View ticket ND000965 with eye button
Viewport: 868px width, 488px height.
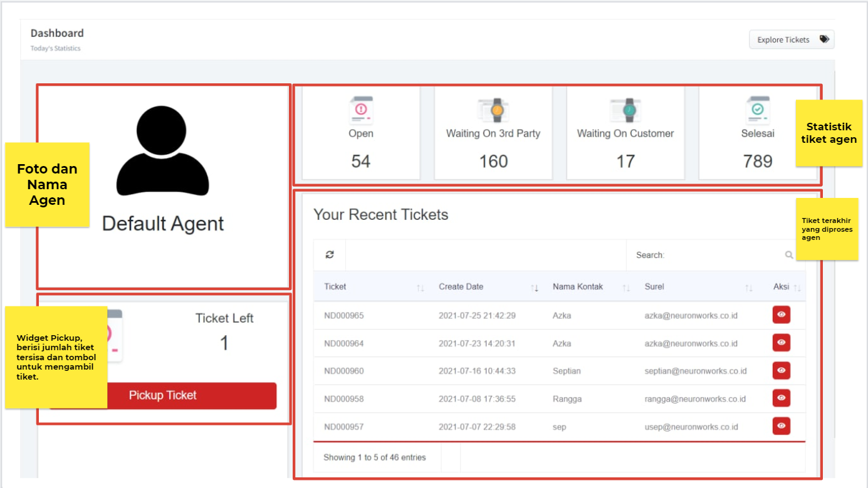pyautogui.click(x=781, y=315)
